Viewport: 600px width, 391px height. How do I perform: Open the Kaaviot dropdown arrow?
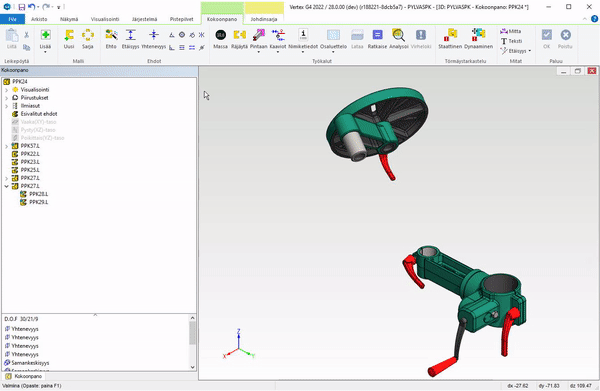click(x=278, y=52)
